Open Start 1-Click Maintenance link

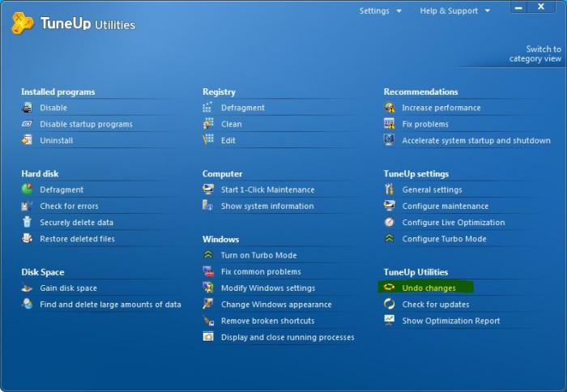(267, 190)
